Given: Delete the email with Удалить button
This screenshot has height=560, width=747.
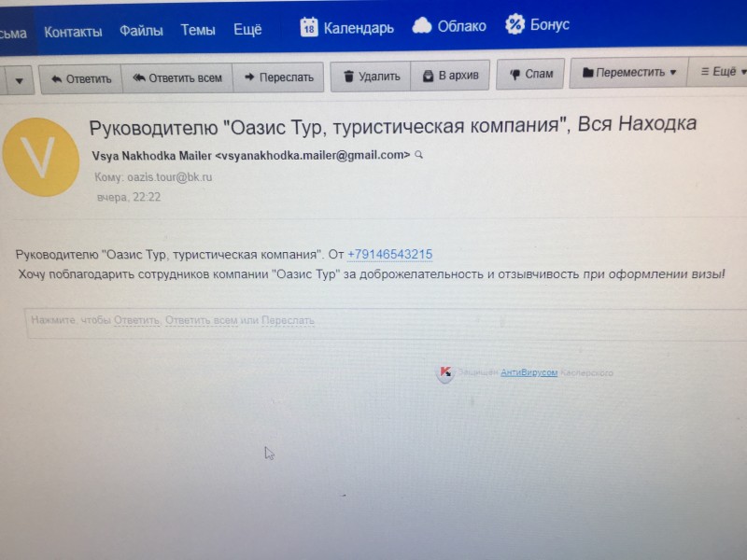Looking at the screenshot, I should pos(371,77).
